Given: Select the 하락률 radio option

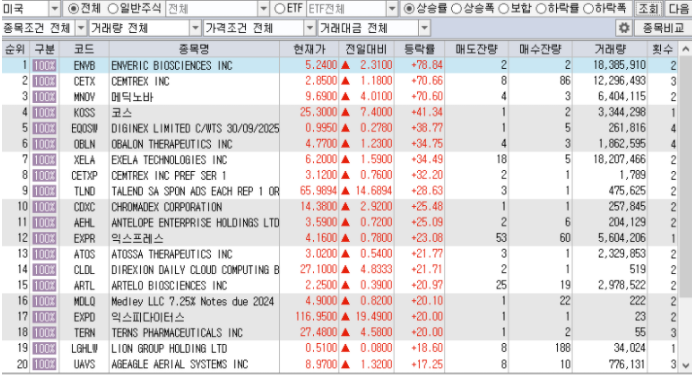Looking at the screenshot, I should pos(541,8).
